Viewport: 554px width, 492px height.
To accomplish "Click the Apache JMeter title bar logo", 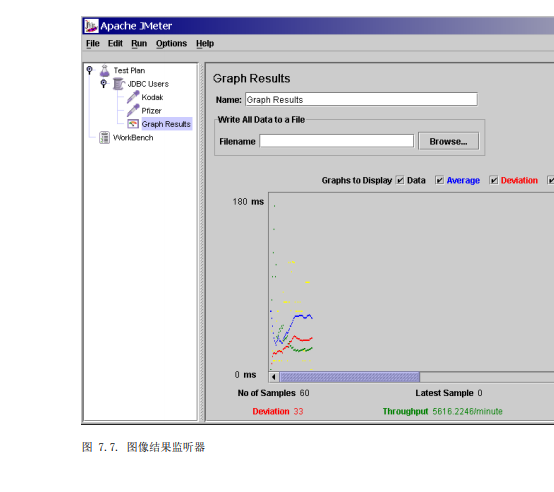I will (91, 26).
